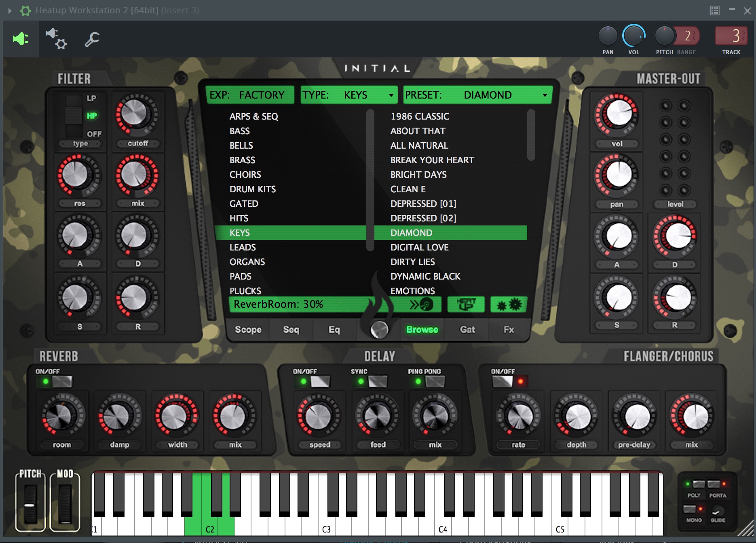Toggle the flanger/chorus ON/OFF switch
This screenshot has height=543, width=756.
pos(502,381)
